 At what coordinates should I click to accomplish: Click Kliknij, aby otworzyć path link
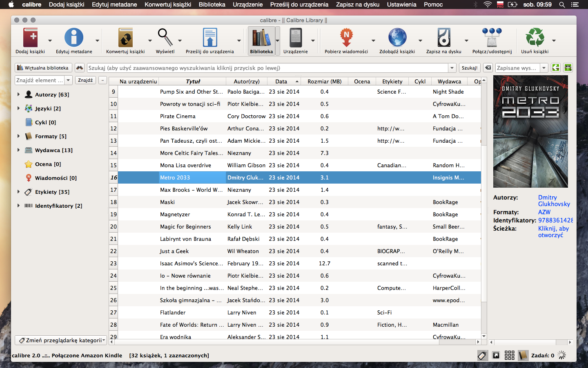pyautogui.click(x=553, y=232)
